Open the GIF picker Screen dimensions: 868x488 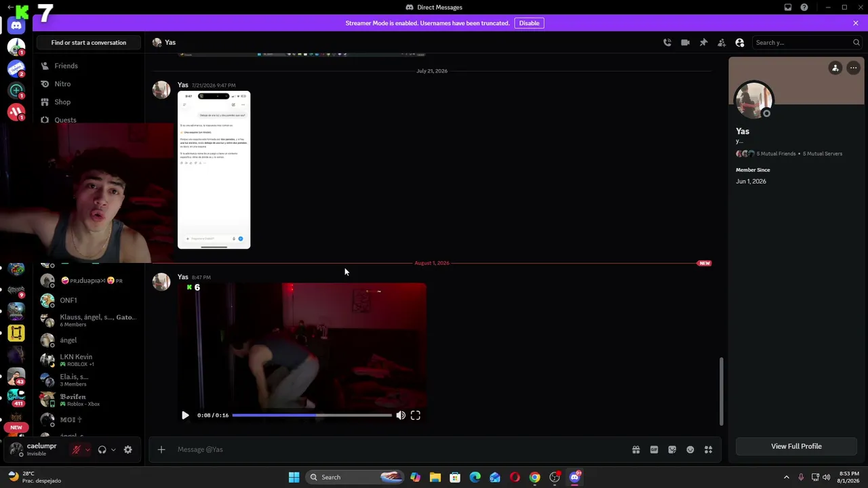tap(654, 449)
